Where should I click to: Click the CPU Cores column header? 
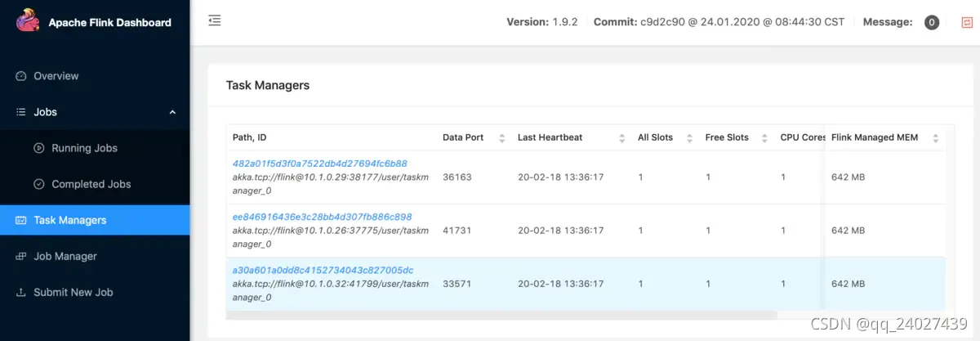tap(803, 137)
